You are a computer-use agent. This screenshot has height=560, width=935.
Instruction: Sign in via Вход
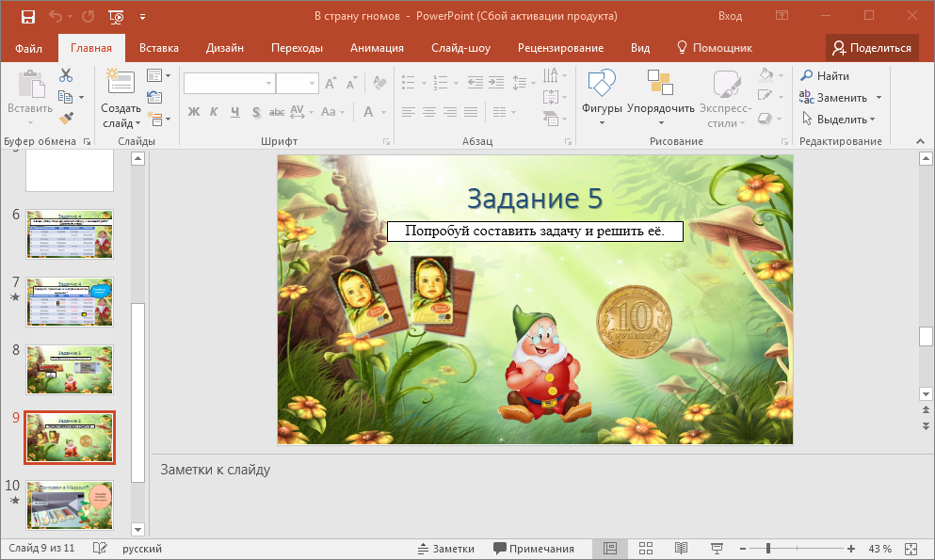click(730, 16)
